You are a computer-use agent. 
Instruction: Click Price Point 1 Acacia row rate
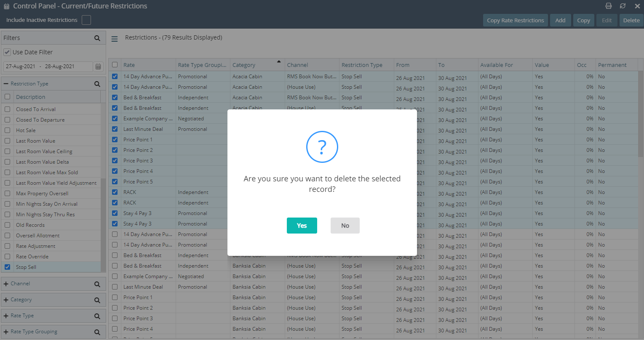(x=138, y=139)
